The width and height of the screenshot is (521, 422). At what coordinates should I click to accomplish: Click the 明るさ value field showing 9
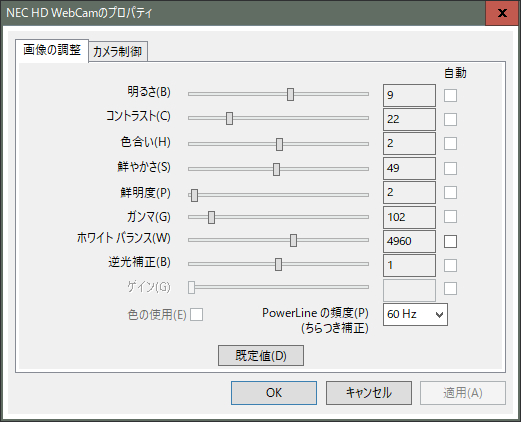click(x=409, y=95)
